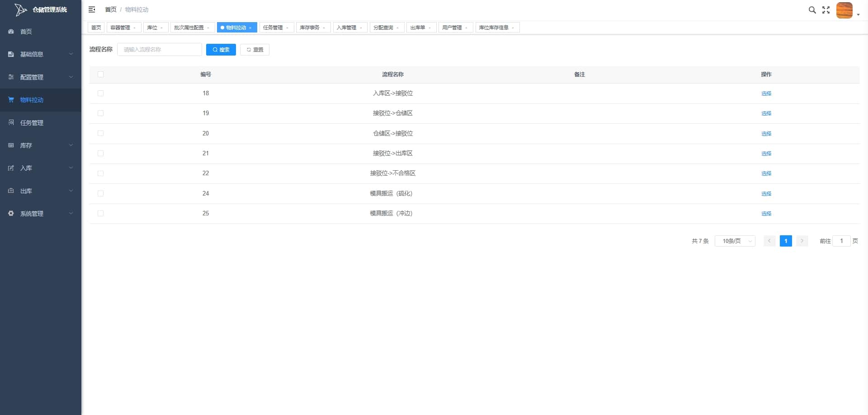Close the 批次属性配置 tab

click(208, 28)
